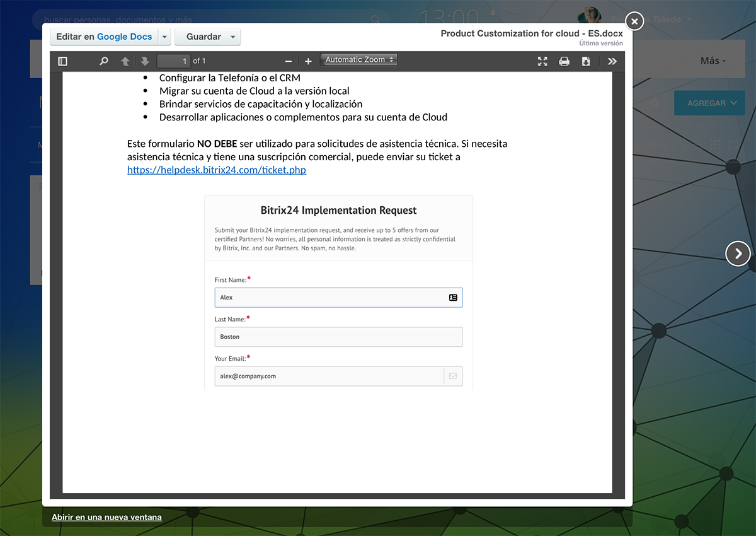
Task: Print the document
Action: coord(564,61)
